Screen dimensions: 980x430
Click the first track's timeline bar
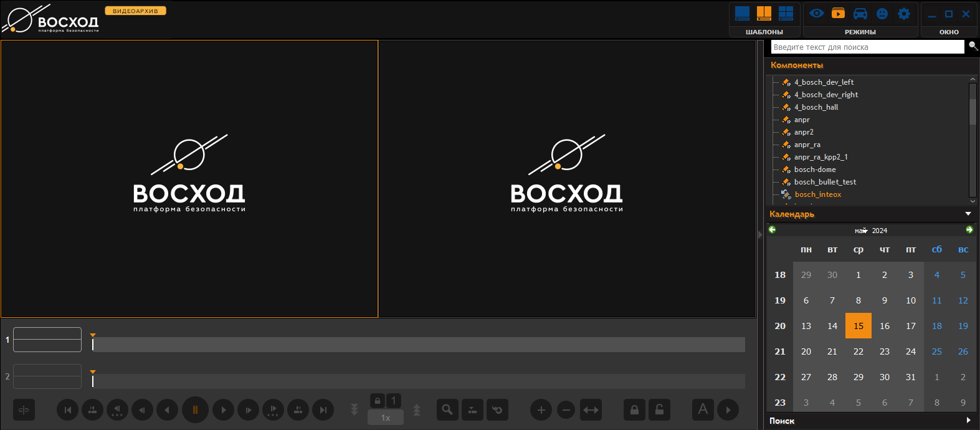point(417,345)
